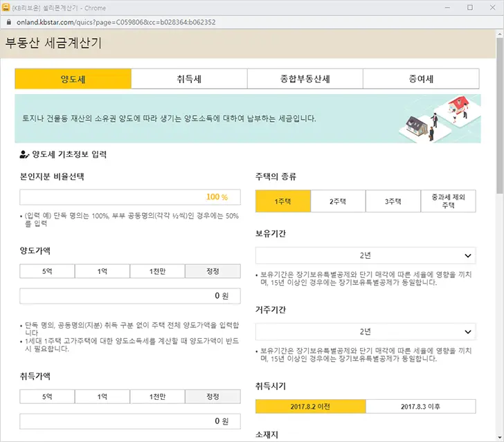
Task: Switch to the 증여세 tab
Action: pyautogui.click(x=421, y=79)
